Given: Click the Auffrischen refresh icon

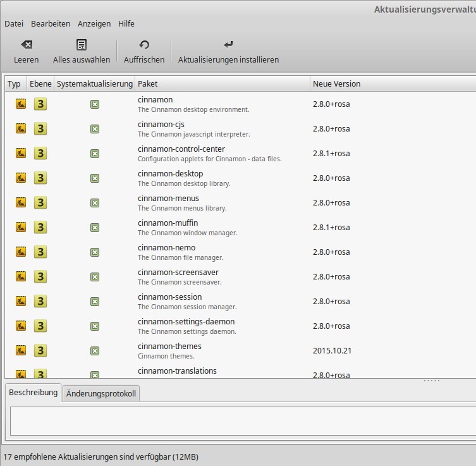Looking at the screenshot, I should tap(144, 45).
